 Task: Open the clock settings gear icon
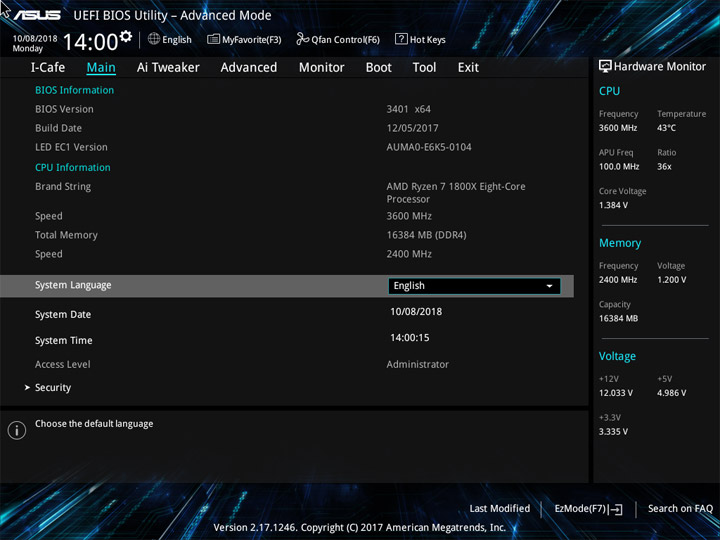(125, 36)
